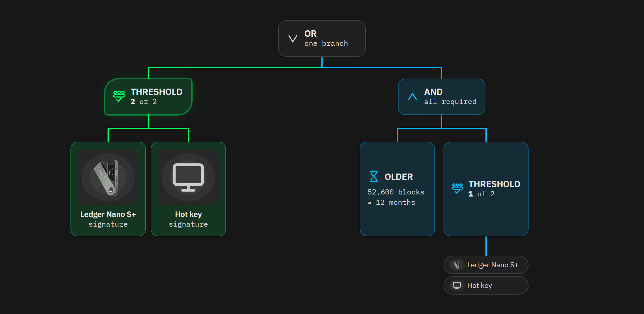Click the Ledger Nano S+ pill under the threshold
This screenshot has height=314, width=644.
pos(486,265)
